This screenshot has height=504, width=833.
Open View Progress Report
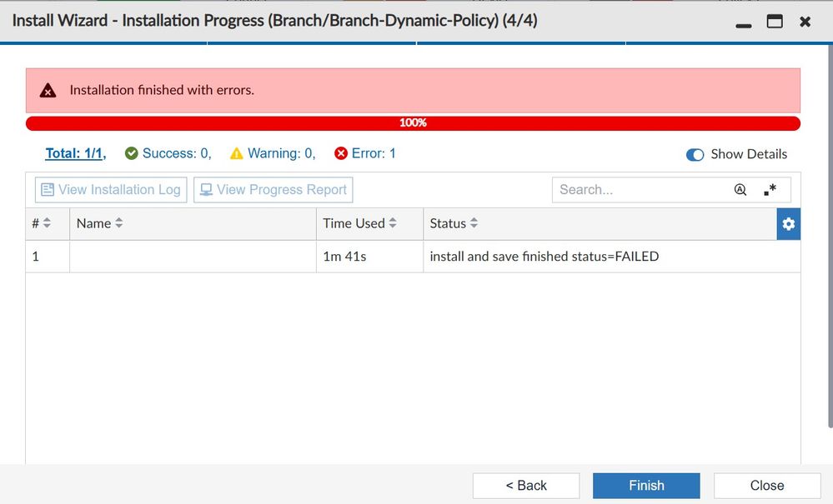coord(273,190)
